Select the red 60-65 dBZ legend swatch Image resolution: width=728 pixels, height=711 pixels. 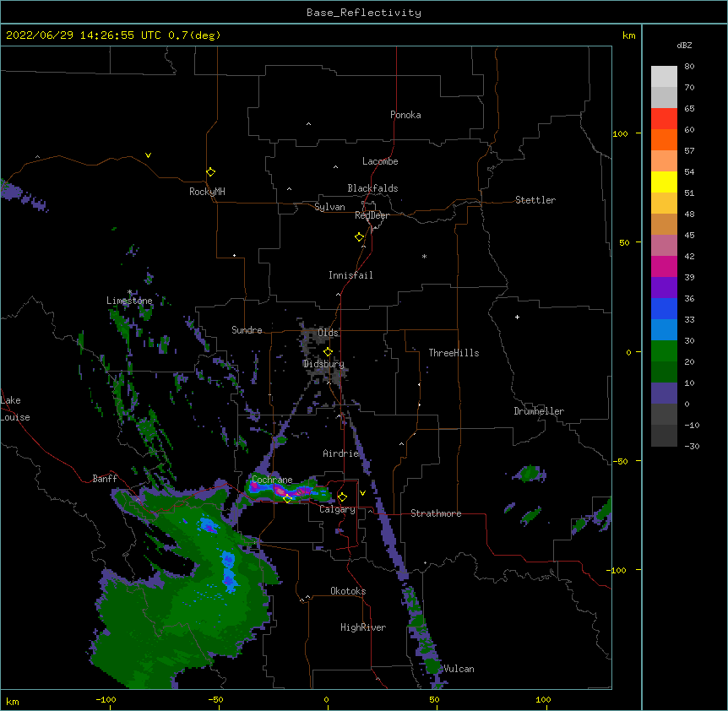point(664,118)
